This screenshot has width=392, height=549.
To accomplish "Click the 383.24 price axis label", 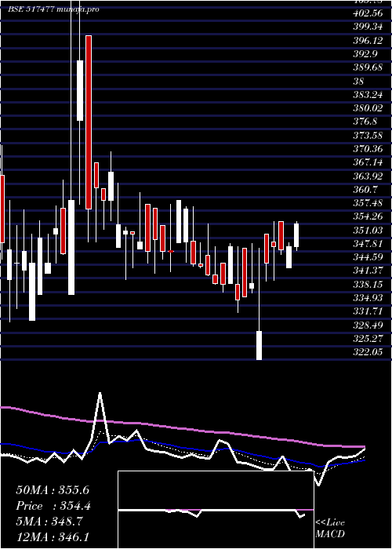I will 368,95.
